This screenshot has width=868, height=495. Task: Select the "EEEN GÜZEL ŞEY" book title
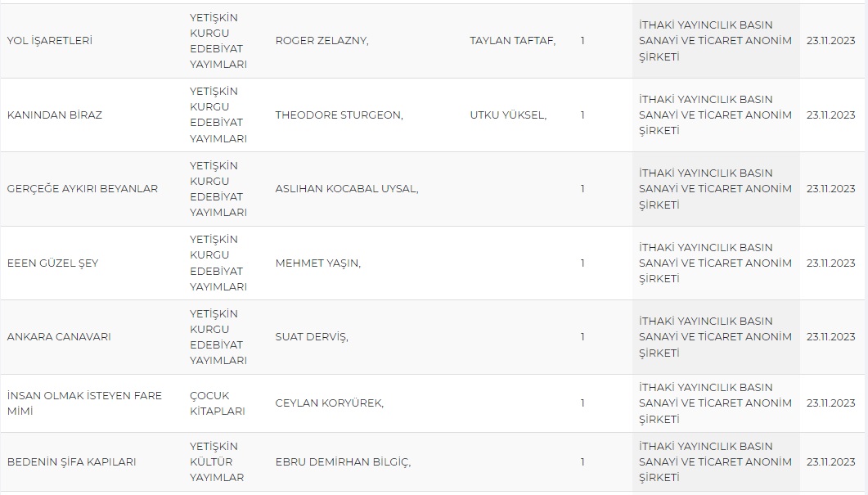(52, 263)
